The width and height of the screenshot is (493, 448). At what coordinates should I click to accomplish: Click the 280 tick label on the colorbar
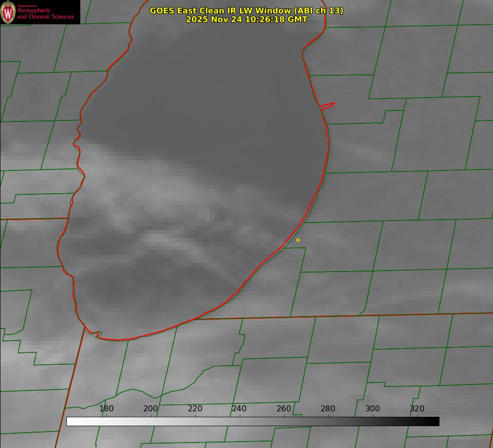328,408
